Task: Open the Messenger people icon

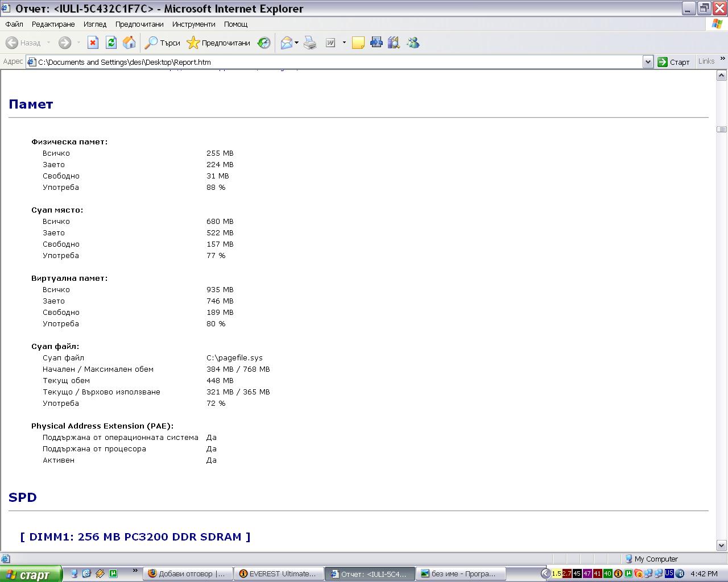Action: pyautogui.click(x=413, y=43)
